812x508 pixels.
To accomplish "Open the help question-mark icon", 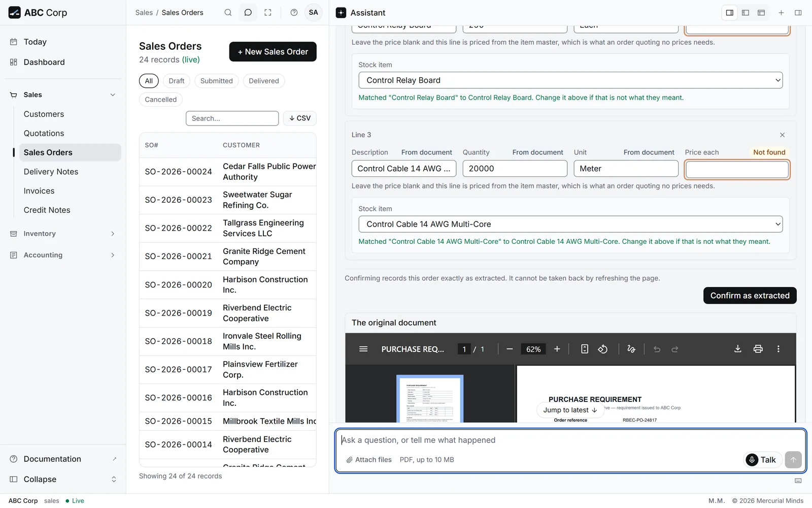I will (x=294, y=13).
